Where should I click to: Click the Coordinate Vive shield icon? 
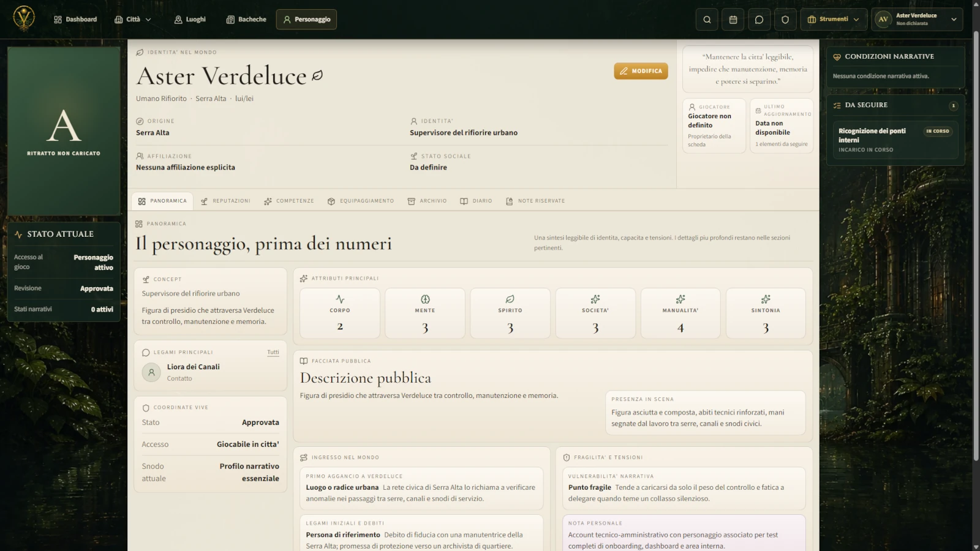[x=146, y=408]
